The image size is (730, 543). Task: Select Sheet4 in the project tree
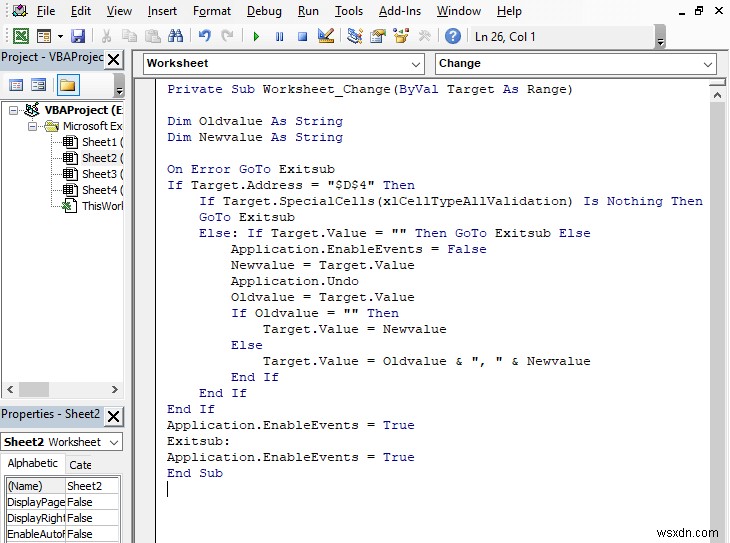[x=93, y=190]
